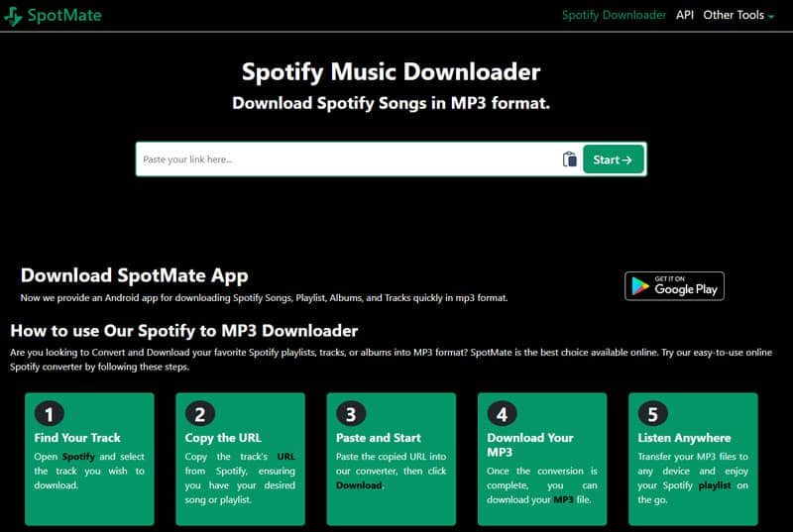Select the Copy the URL step card
Viewport: 793px width, 532px height.
(x=240, y=459)
